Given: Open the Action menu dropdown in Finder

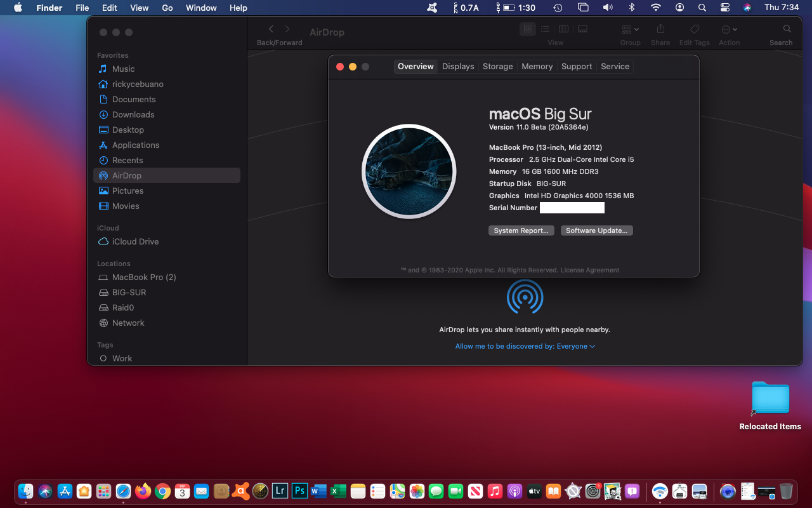Looking at the screenshot, I should [x=730, y=29].
